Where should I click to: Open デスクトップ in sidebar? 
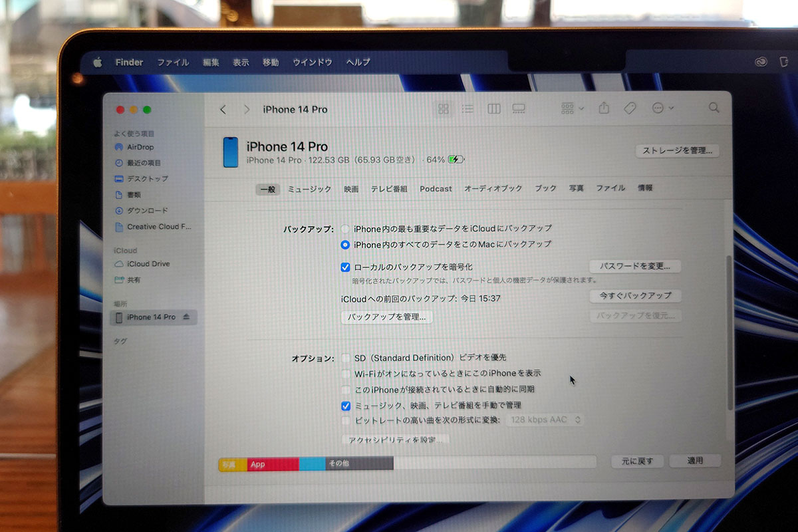point(141,179)
